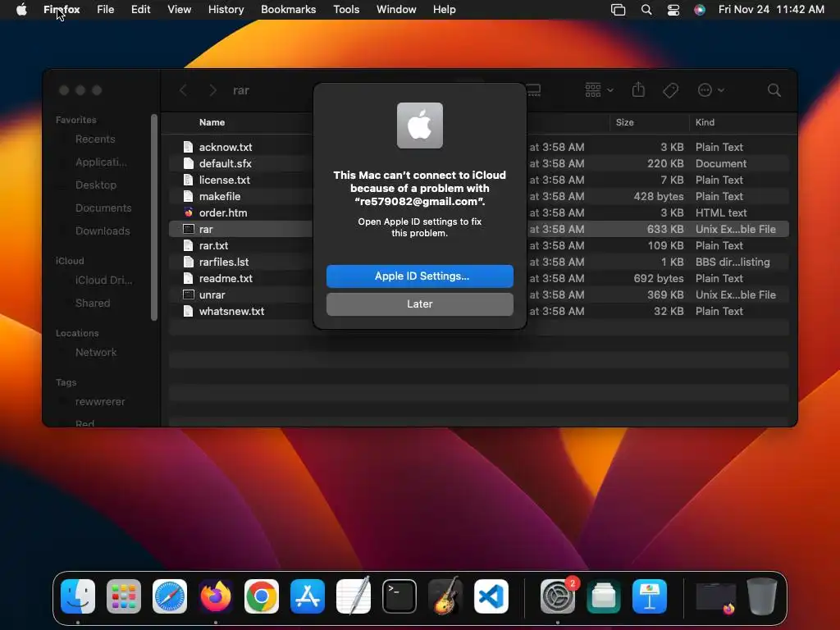
Task: Select the whatsnew.txt file
Action: (231, 311)
